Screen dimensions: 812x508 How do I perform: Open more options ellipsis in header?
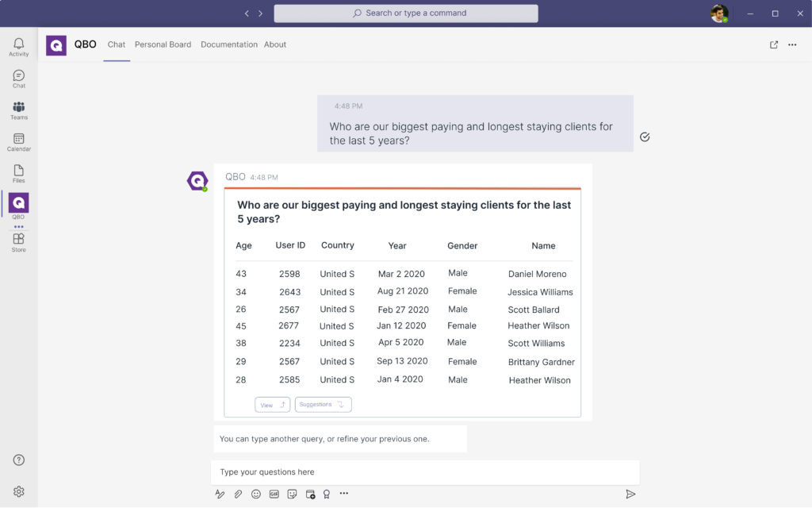point(792,44)
